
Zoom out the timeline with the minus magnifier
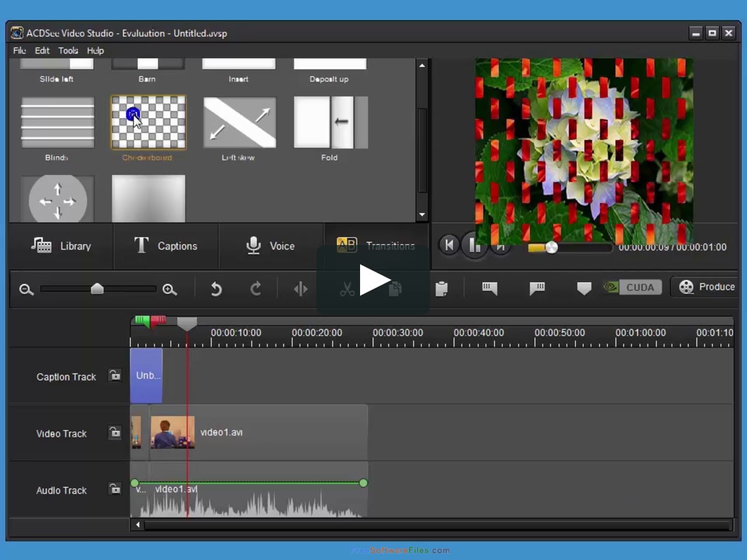tap(26, 289)
